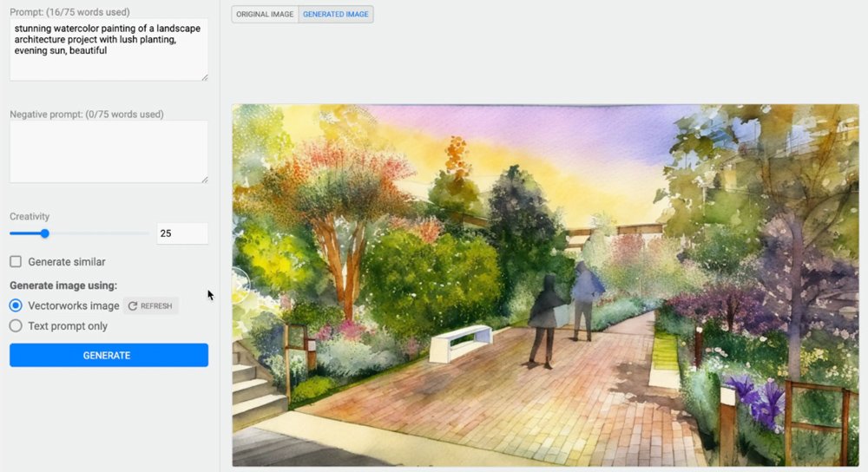Choose the Text prompt only radio button
Image resolution: width=868 pixels, height=472 pixels.
[x=16, y=326]
